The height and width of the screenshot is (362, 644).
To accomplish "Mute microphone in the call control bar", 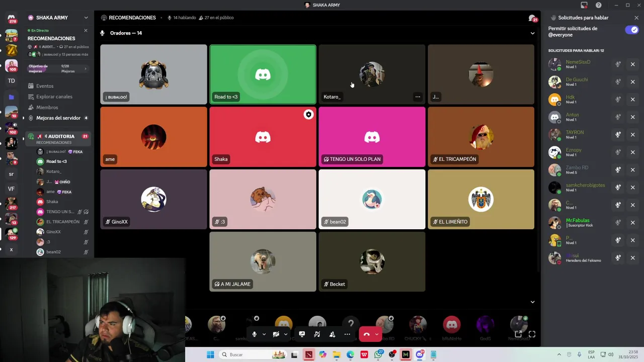I will pos(254,334).
